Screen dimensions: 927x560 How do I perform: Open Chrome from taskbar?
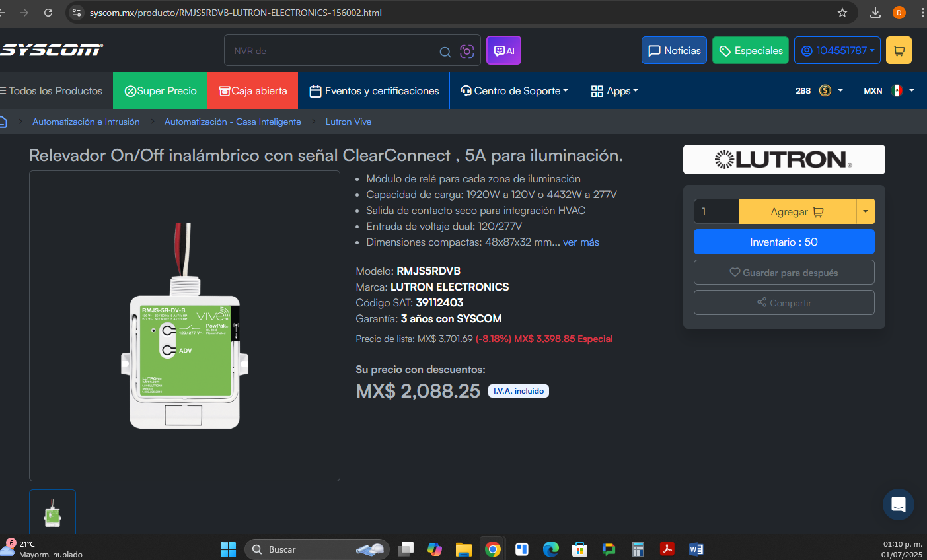click(x=492, y=549)
